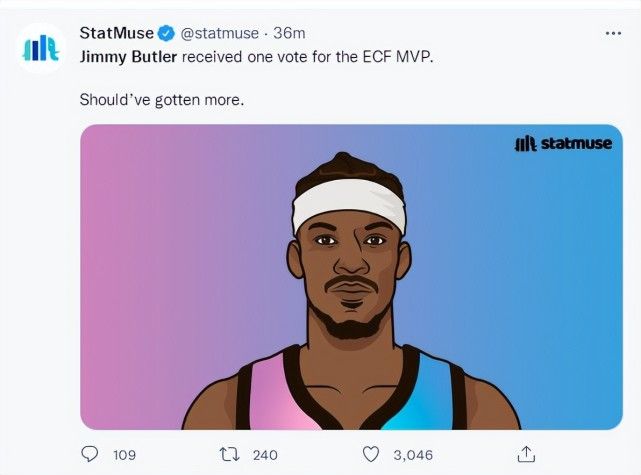Click the statmuse wordmark text in the image
641x475 pixels.
coord(576,144)
